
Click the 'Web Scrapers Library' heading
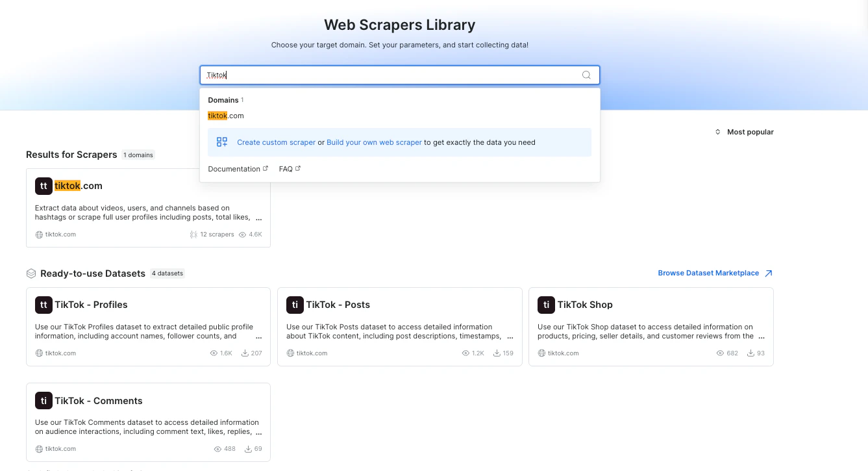[400, 25]
